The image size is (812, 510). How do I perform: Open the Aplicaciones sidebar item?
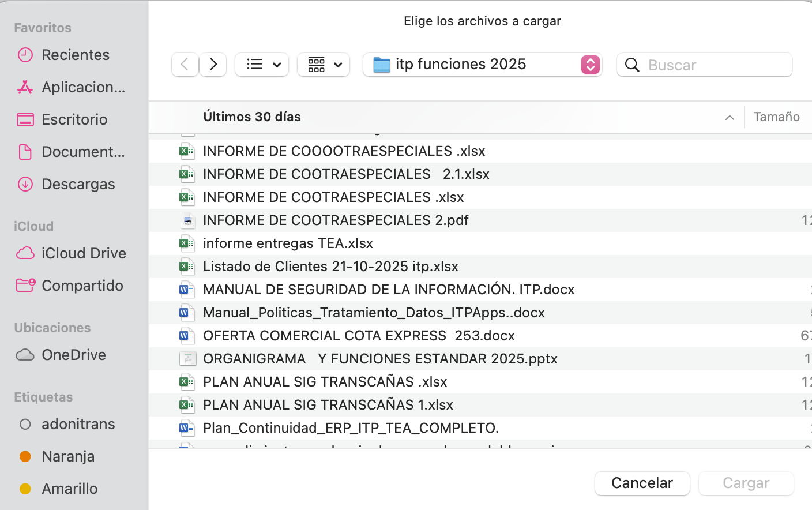[82, 87]
